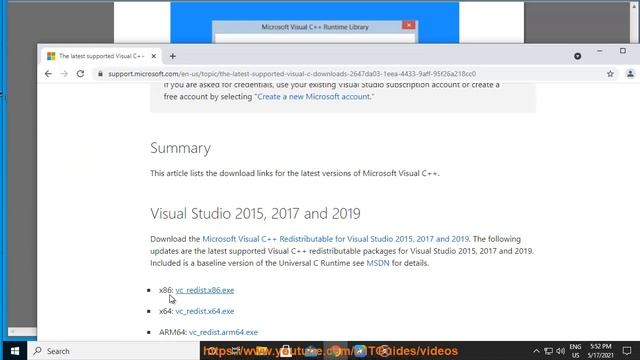Open the network icon in system tray
The height and width of the screenshot is (360, 640).
click(x=549, y=351)
